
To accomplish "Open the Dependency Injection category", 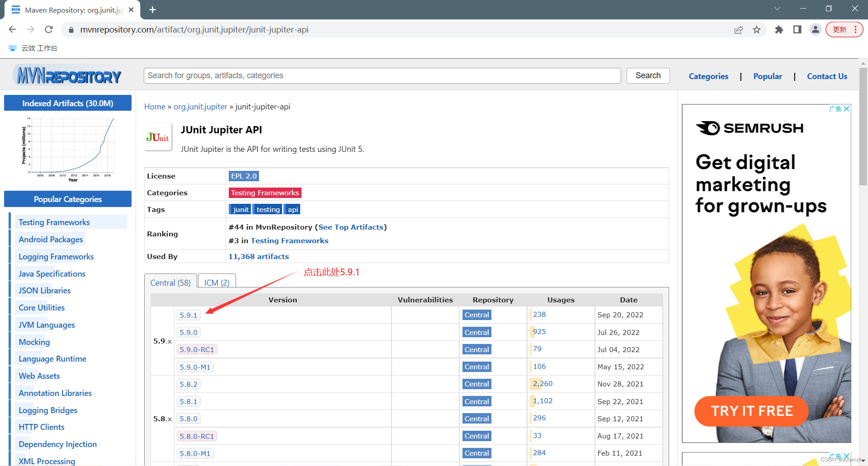I will (x=58, y=444).
